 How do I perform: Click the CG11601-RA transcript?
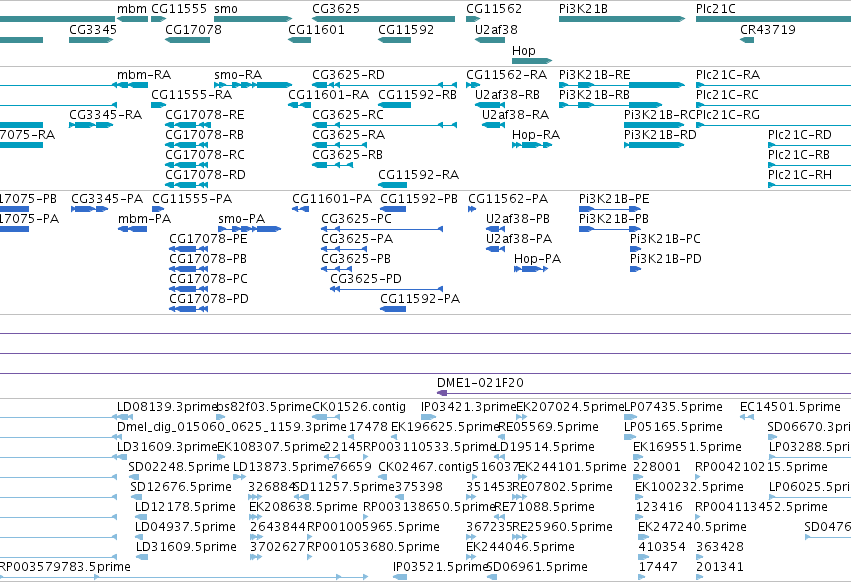click(300, 105)
